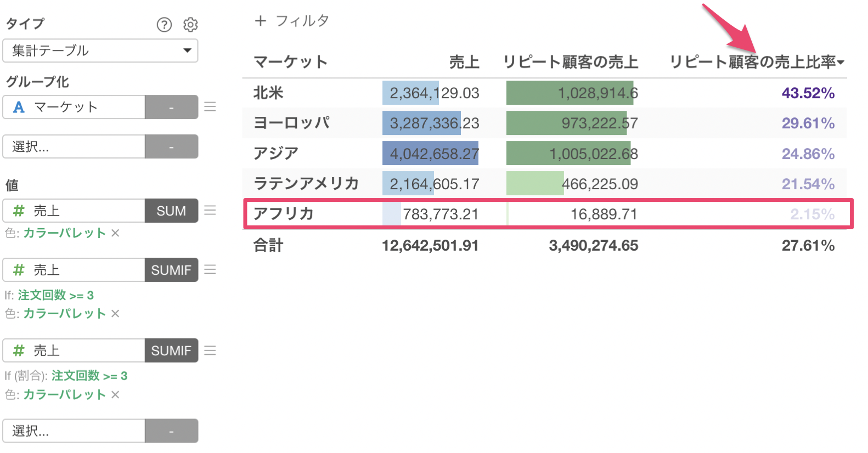Click the empty 選択... group field
Viewport: 868px width, 453px height.
click(74, 146)
